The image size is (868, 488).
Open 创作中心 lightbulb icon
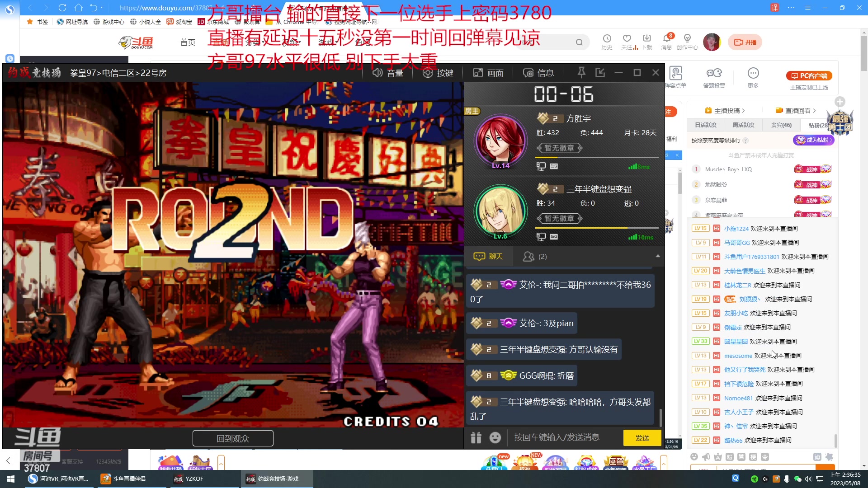[x=687, y=42]
